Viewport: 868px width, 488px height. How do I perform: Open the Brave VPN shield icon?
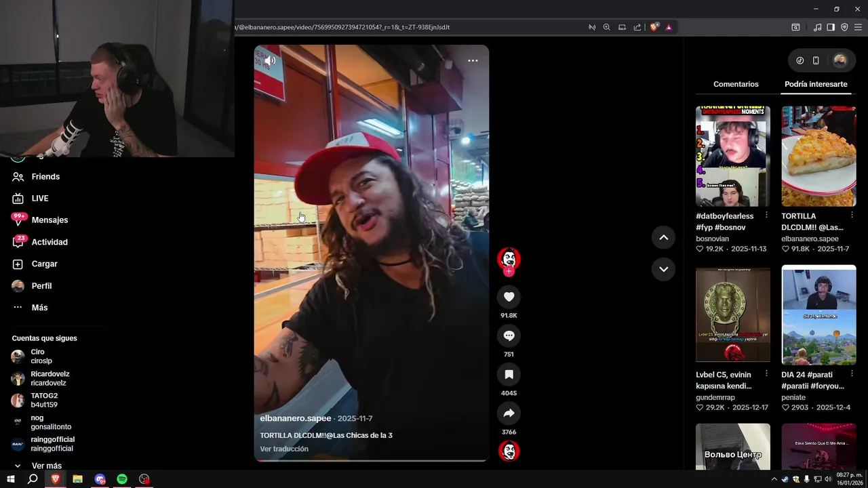[x=844, y=27]
